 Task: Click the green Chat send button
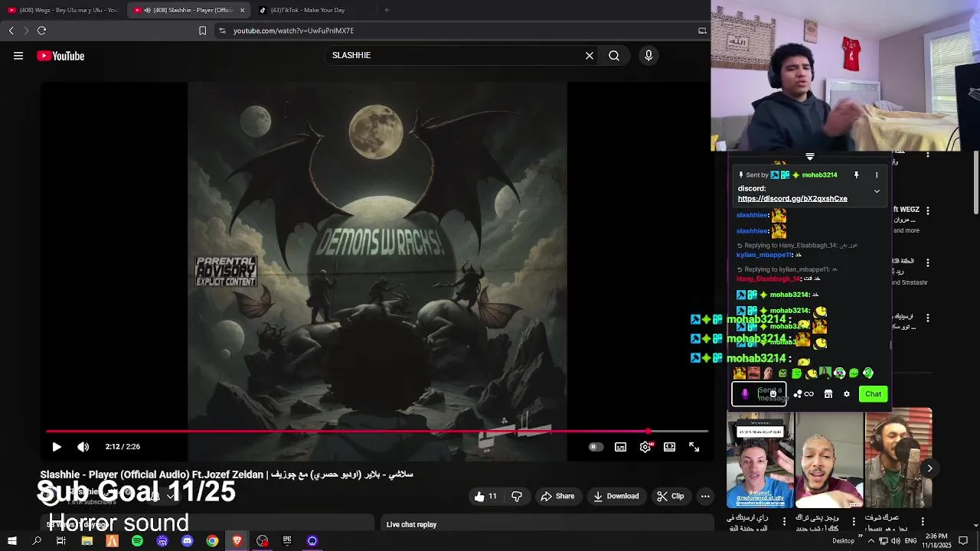tap(874, 394)
